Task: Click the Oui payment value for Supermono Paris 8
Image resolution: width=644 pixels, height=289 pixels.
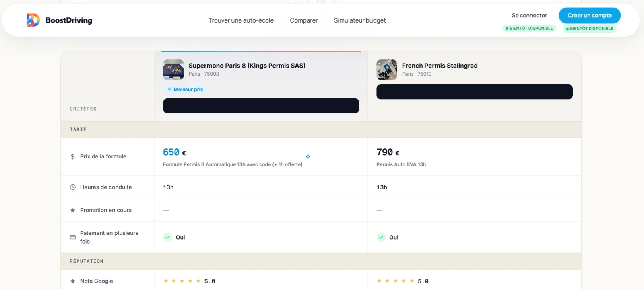Action: click(180, 238)
